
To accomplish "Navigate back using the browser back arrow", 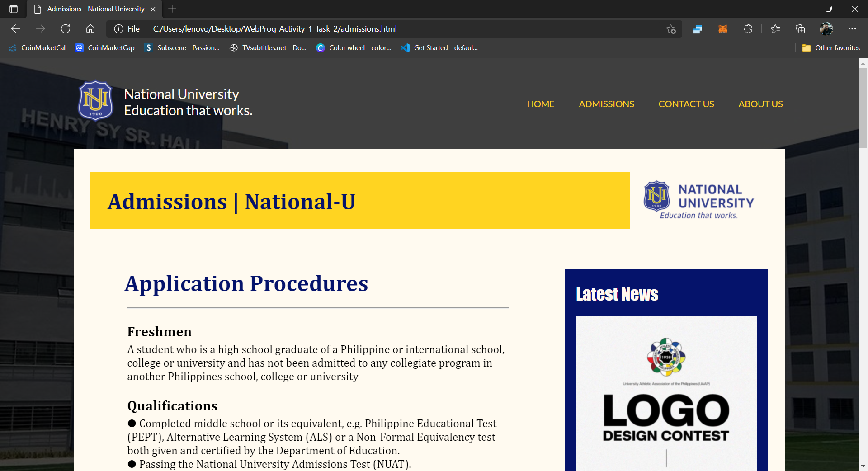I will pos(15,28).
